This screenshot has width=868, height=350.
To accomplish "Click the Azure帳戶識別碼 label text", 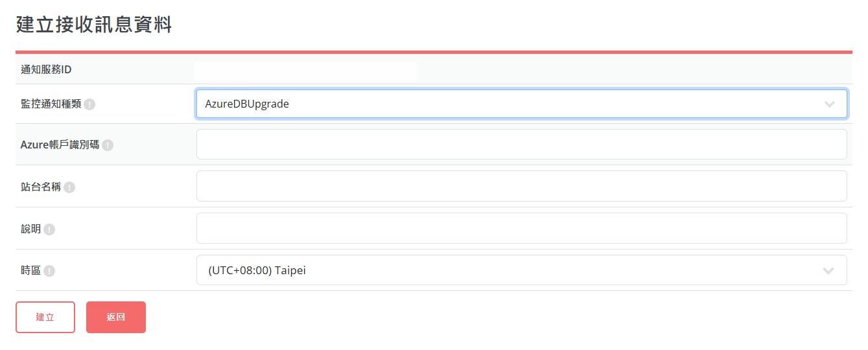I will [60, 145].
